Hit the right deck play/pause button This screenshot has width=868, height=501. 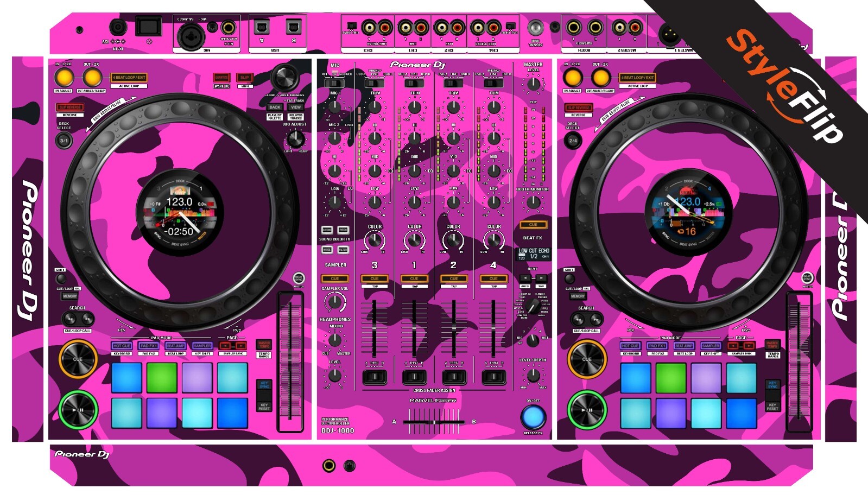587,410
